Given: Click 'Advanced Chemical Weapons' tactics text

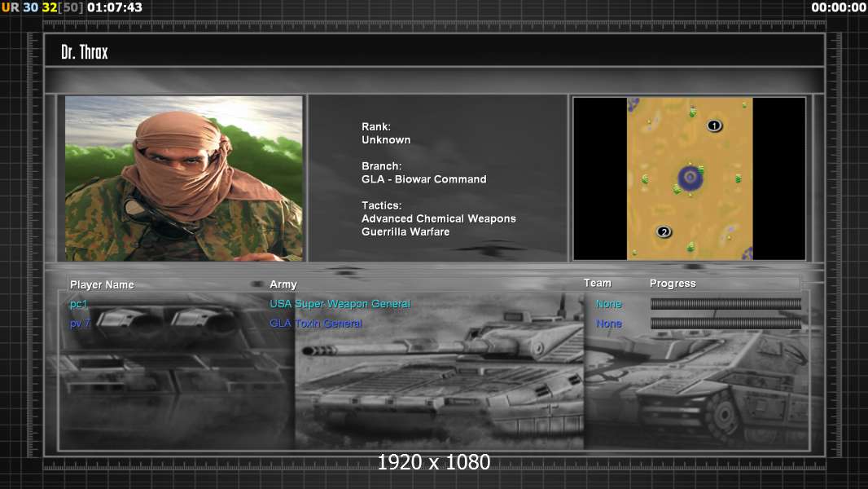Looking at the screenshot, I should pyautogui.click(x=438, y=218).
